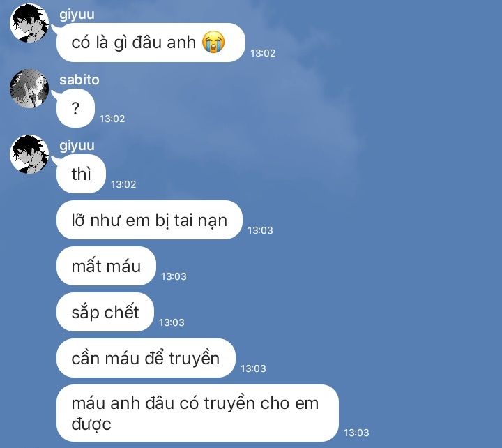
Task: Tap sabito's "?" message bubble
Action: pos(75,108)
